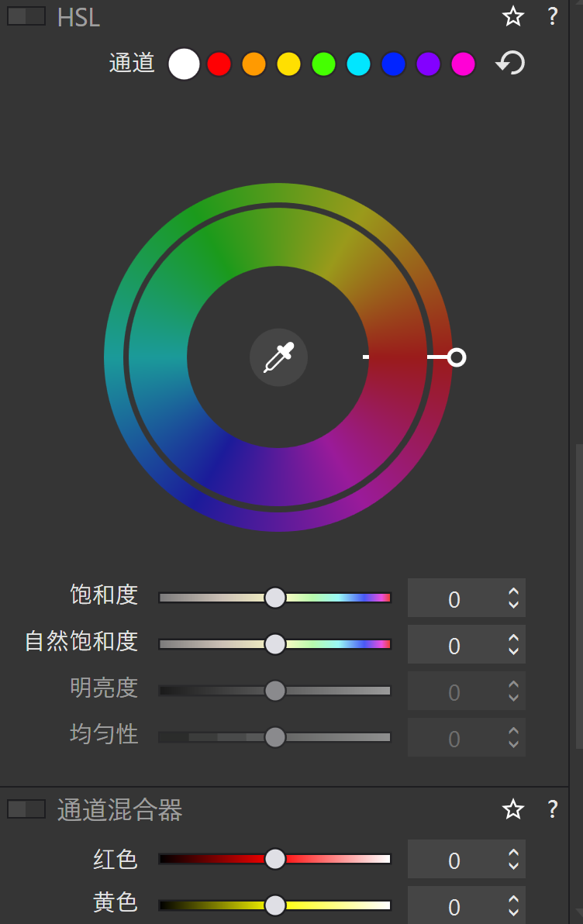Decrease 红色 value with down arrow

click(513, 867)
